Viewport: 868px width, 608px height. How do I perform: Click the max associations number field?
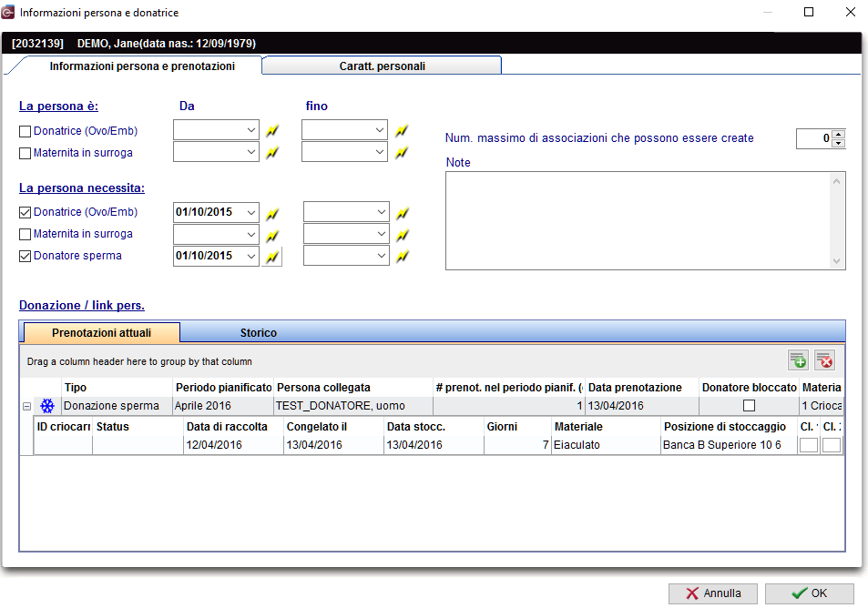814,138
